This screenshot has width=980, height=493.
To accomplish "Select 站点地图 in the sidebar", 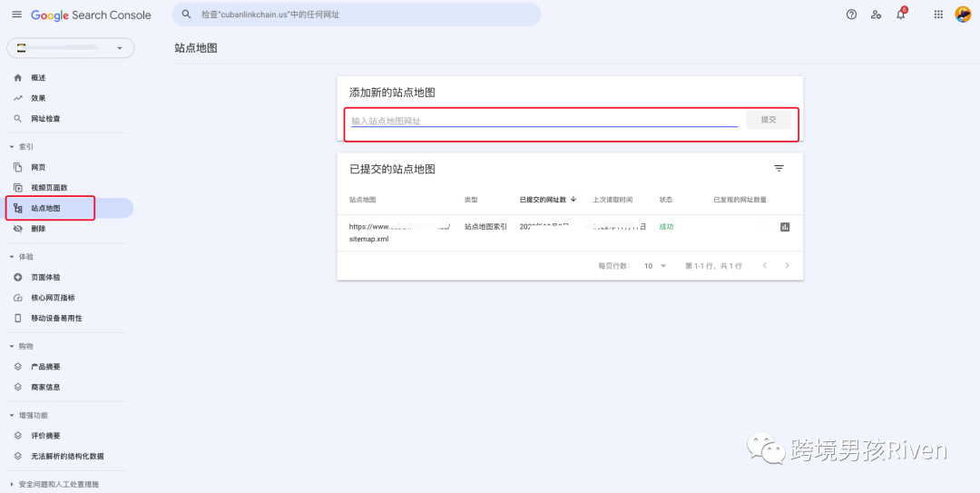I will [x=67, y=208].
